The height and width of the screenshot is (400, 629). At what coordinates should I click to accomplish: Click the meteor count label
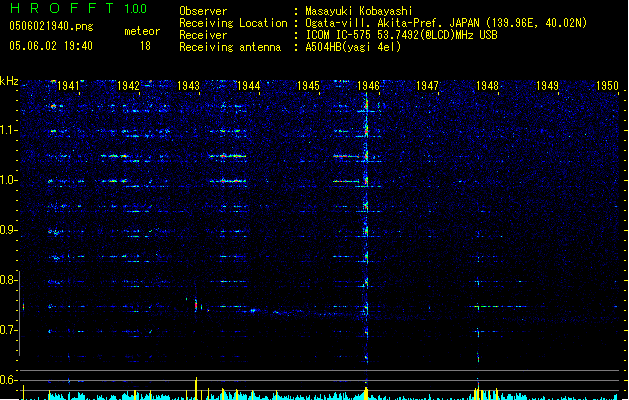(142, 31)
